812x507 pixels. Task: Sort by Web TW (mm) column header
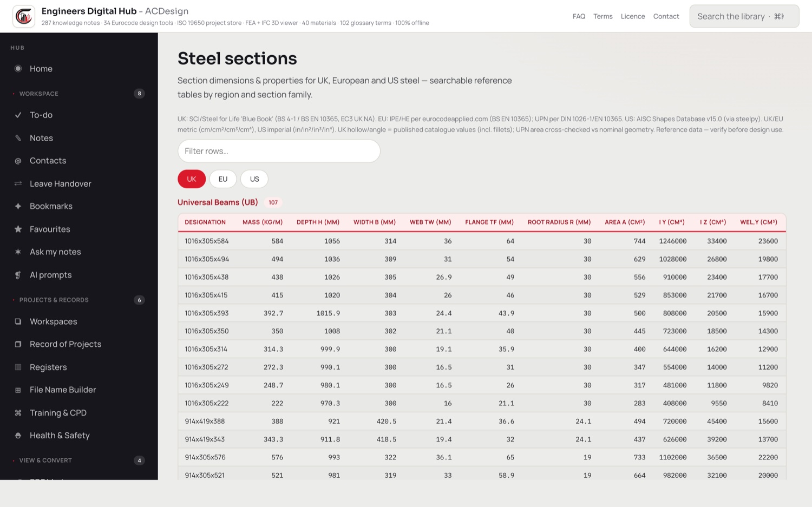click(x=430, y=222)
